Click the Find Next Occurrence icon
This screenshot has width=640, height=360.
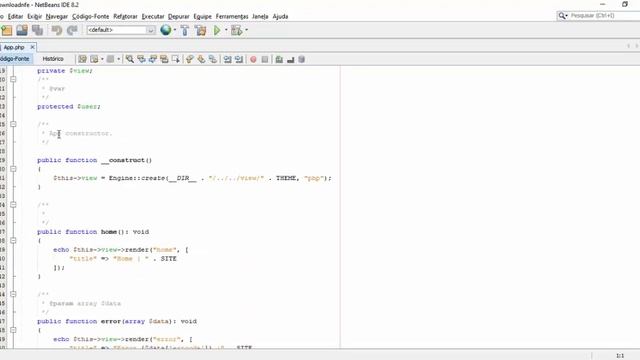click(153, 60)
